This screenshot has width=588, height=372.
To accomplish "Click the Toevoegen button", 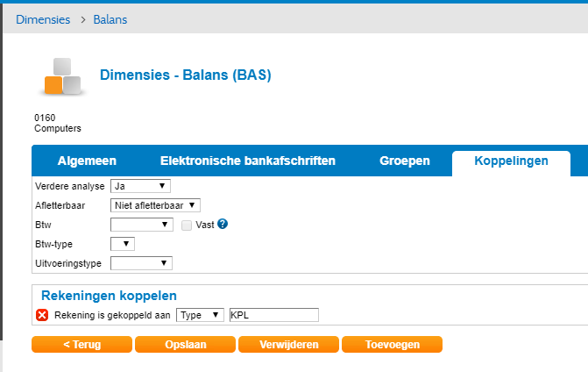I will click(x=393, y=344).
